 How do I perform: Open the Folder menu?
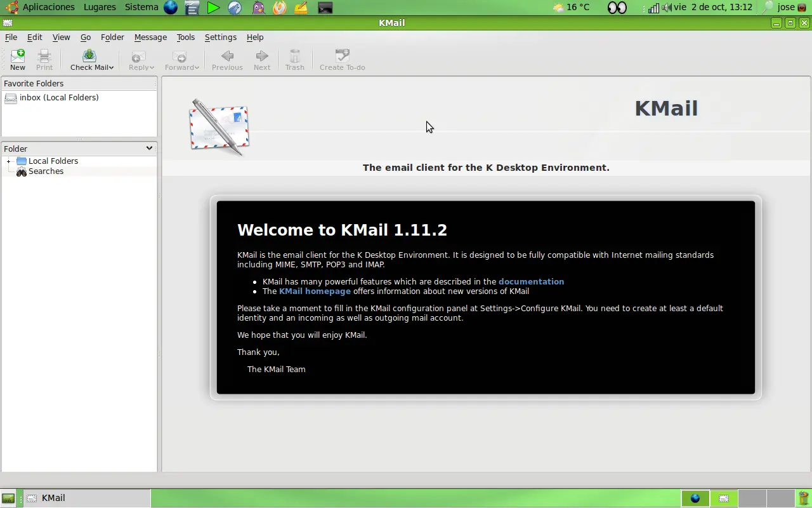112,37
